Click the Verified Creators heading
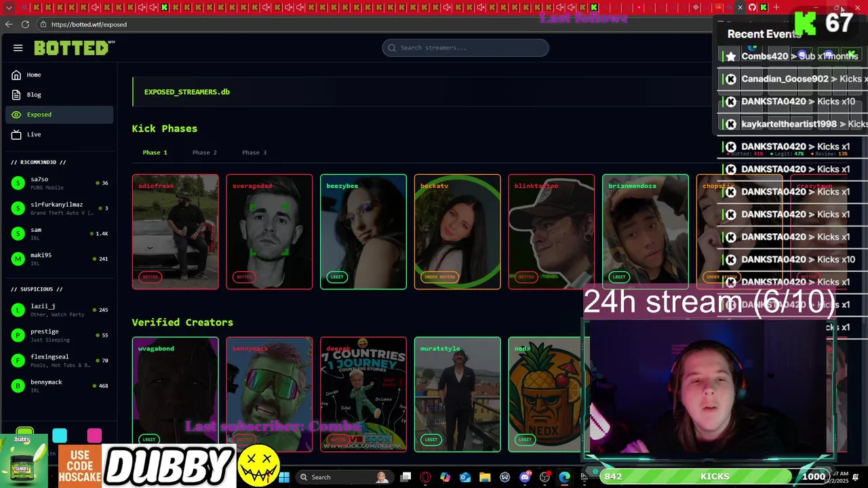The width and height of the screenshot is (868, 488). [182, 323]
